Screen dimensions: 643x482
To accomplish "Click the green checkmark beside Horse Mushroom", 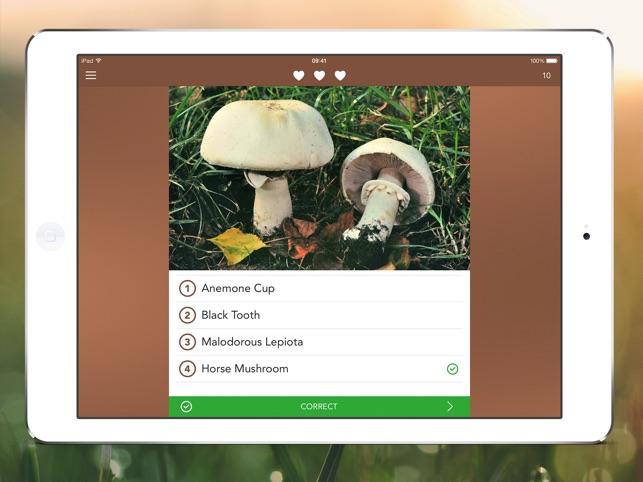I will pyautogui.click(x=452, y=369).
